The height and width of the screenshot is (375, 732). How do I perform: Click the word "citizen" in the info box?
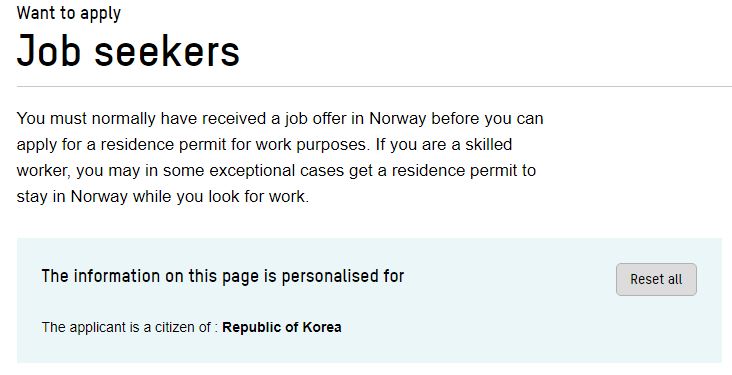[x=171, y=327]
